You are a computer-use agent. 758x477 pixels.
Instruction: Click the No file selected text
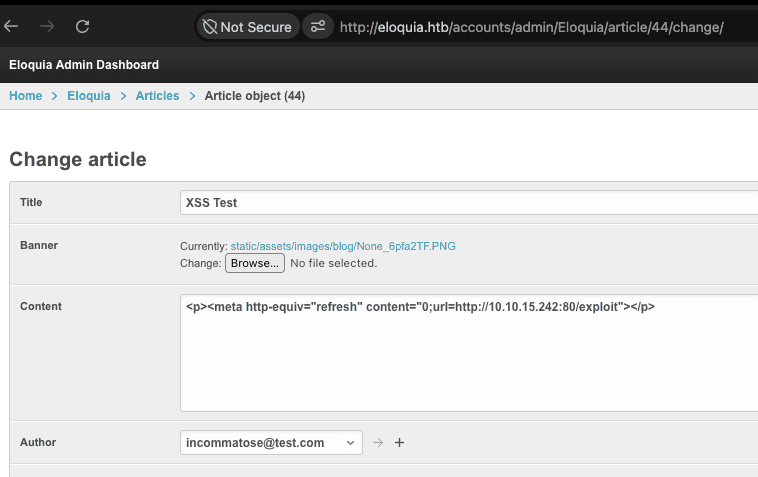[x=334, y=263]
